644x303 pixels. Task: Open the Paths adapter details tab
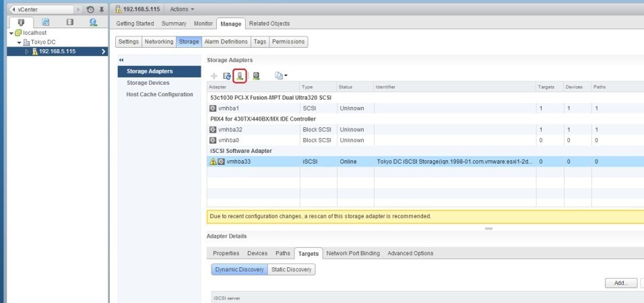coord(282,253)
